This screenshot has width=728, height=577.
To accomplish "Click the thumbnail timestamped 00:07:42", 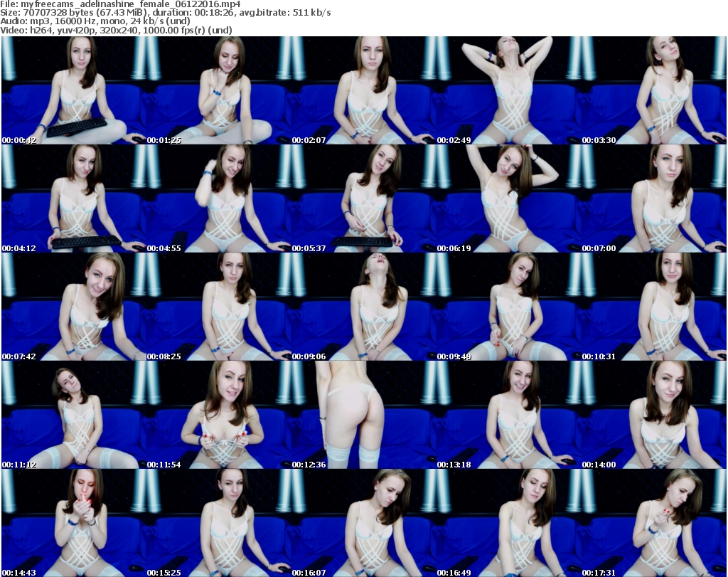I will click(73, 307).
